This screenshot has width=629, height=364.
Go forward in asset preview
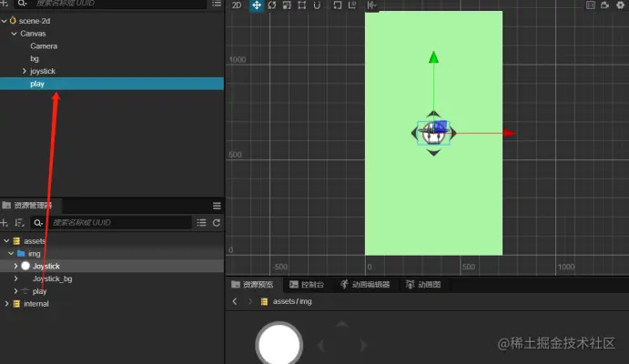click(249, 301)
